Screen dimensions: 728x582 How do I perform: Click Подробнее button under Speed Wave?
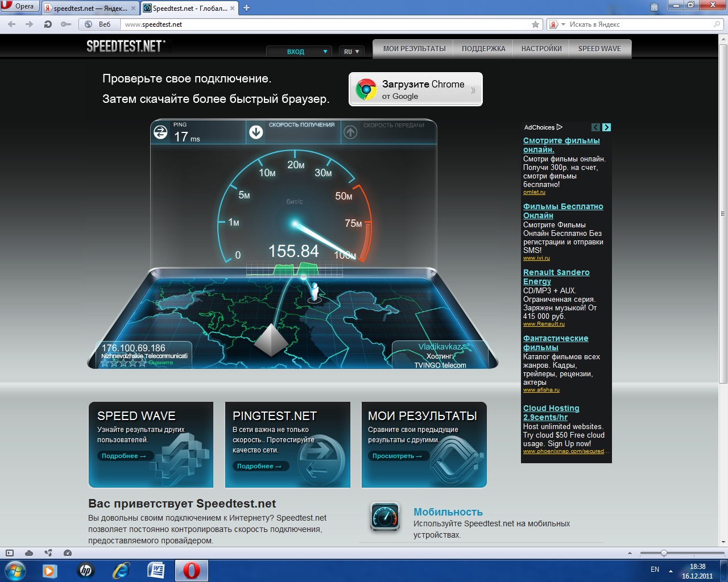pyautogui.click(x=123, y=456)
